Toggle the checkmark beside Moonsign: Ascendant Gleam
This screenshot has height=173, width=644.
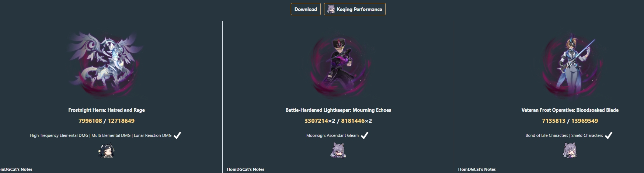point(365,135)
